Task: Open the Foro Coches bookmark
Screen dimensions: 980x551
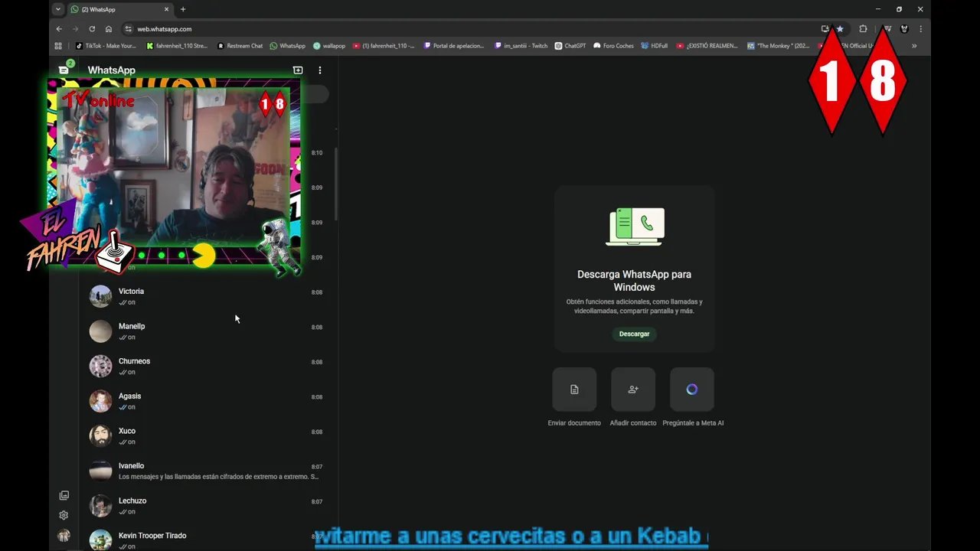Action: pos(614,46)
